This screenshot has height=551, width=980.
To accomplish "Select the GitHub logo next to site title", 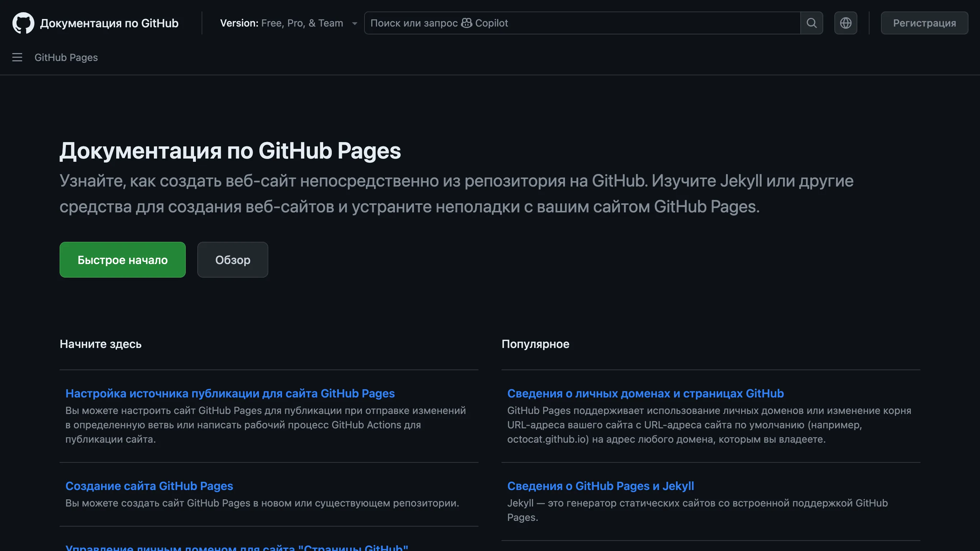I will [x=23, y=23].
